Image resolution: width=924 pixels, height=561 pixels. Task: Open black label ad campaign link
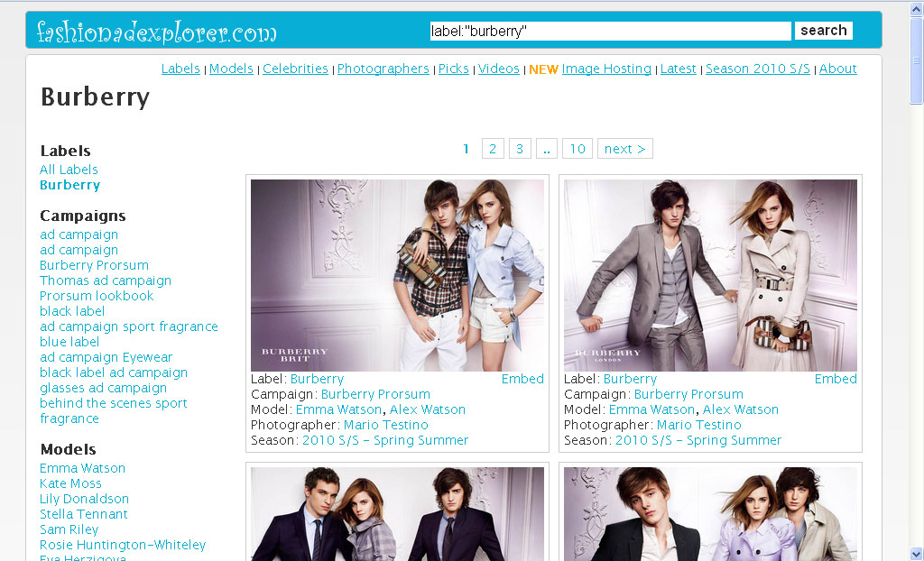[x=114, y=372]
